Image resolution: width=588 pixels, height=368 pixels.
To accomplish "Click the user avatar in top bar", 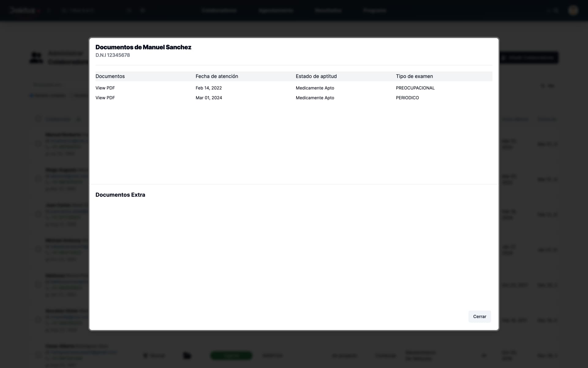I will (x=573, y=10).
